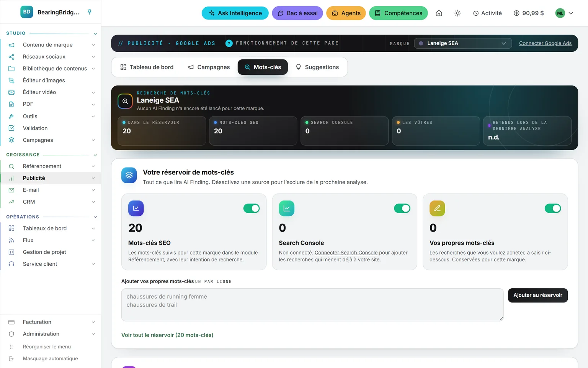Click the Éditeur vidéo icon in sidebar
The width and height of the screenshot is (588, 368).
pos(11,92)
